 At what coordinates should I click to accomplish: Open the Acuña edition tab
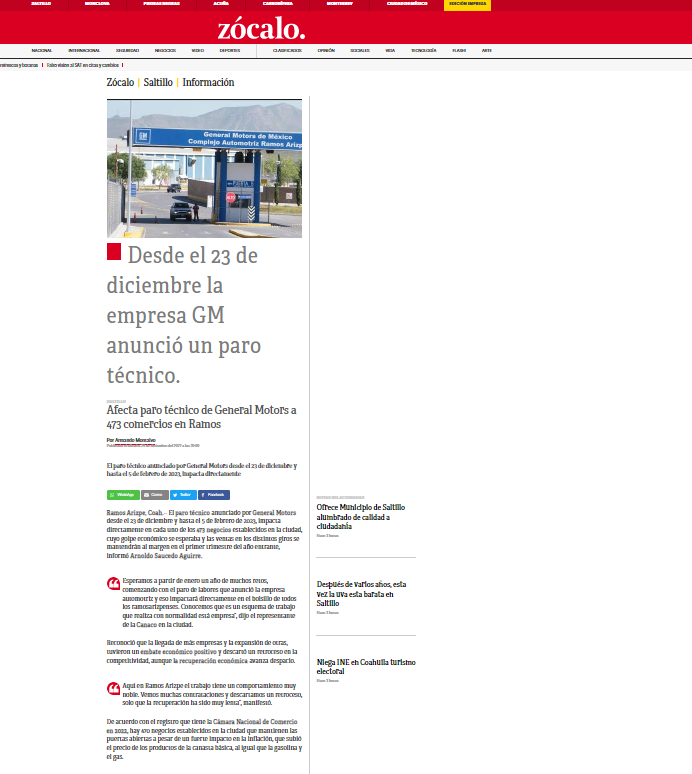coord(221,3)
